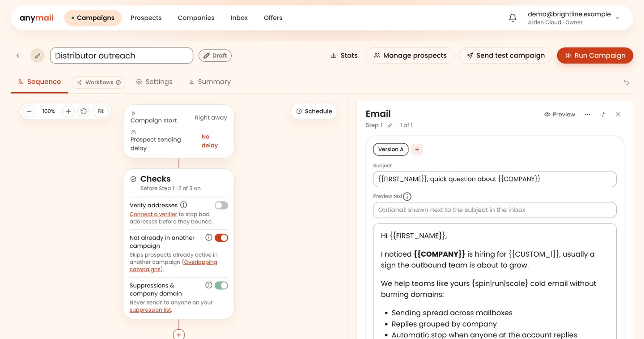644x339 pixels.
Task: Open the Schedule button on the canvas
Action: (x=314, y=112)
